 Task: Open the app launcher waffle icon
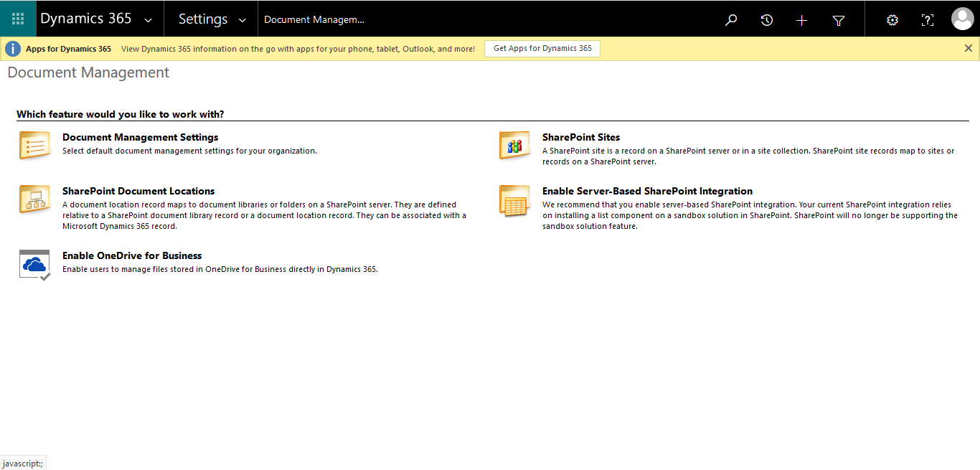pyautogui.click(x=18, y=19)
